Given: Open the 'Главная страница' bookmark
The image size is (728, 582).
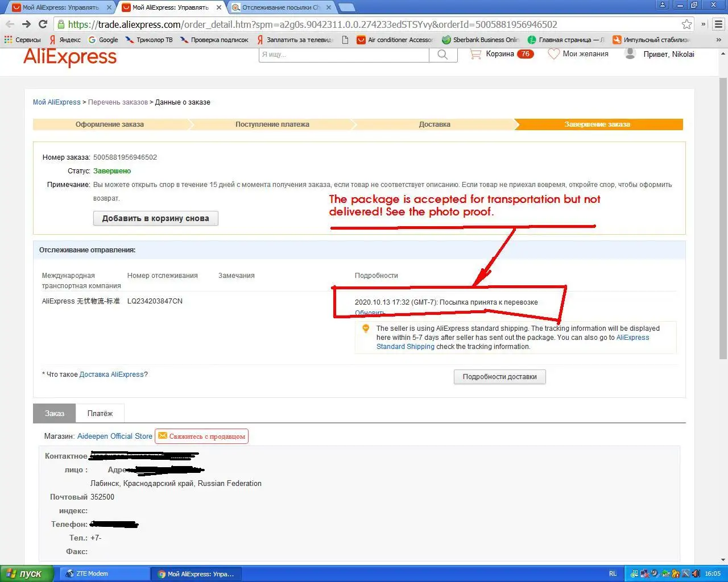Looking at the screenshot, I should (x=566, y=40).
